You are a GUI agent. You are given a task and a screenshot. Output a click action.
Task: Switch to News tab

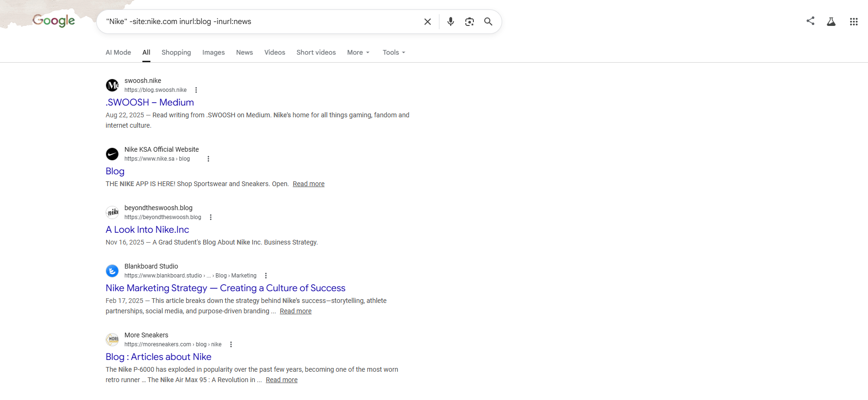pos(245,52)
